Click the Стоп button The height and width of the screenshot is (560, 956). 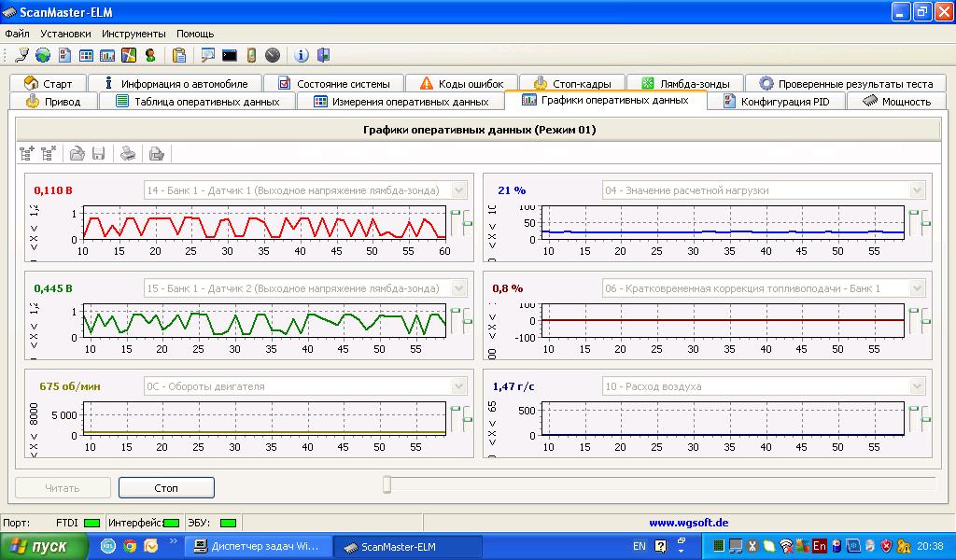[166, 488]
